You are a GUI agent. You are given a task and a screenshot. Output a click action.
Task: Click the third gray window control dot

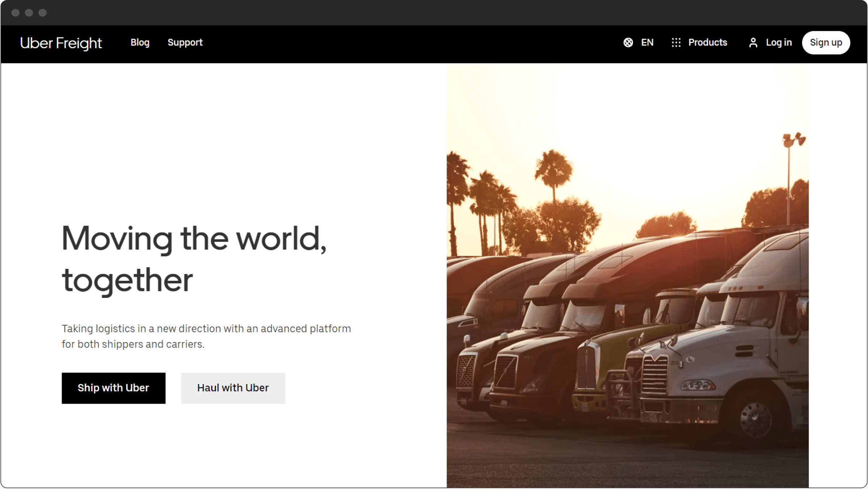pyautogui.click(x=43, y=13)
